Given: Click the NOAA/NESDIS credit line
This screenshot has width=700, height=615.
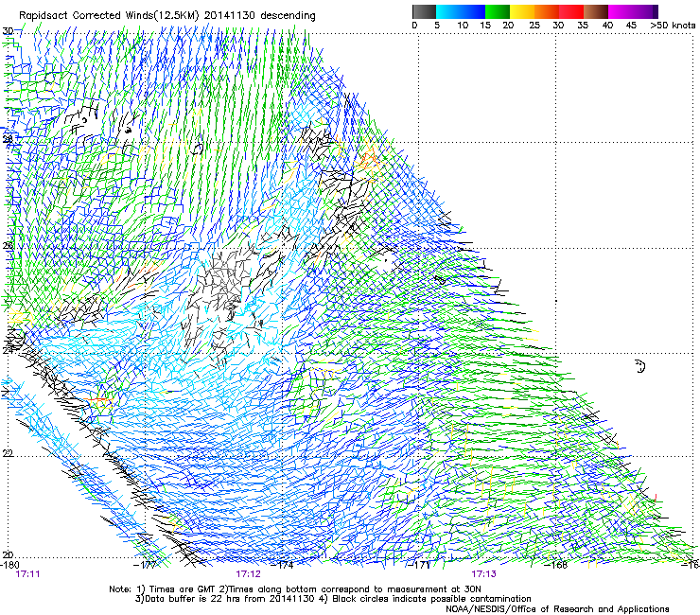Looking at the screenshot, I should [557, 609].
